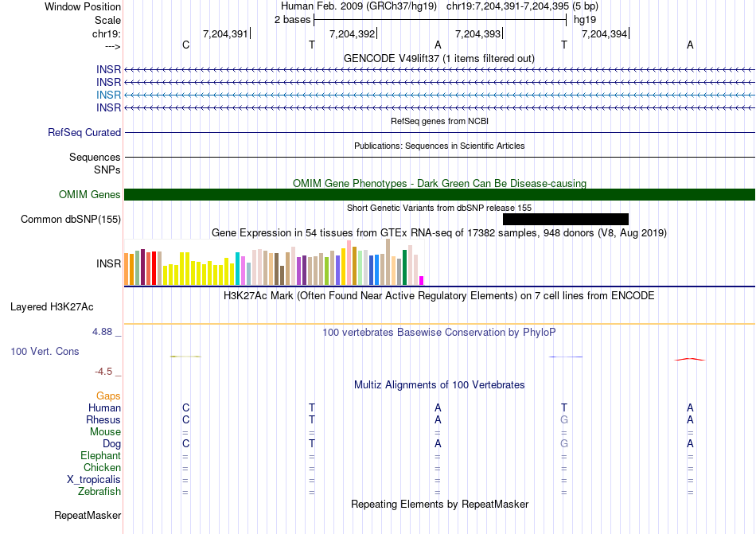Open Publications: Sequences in Scientific Articles title
Image resolution: width=756 pixels, height=534 pixels.
pos(439,146)
